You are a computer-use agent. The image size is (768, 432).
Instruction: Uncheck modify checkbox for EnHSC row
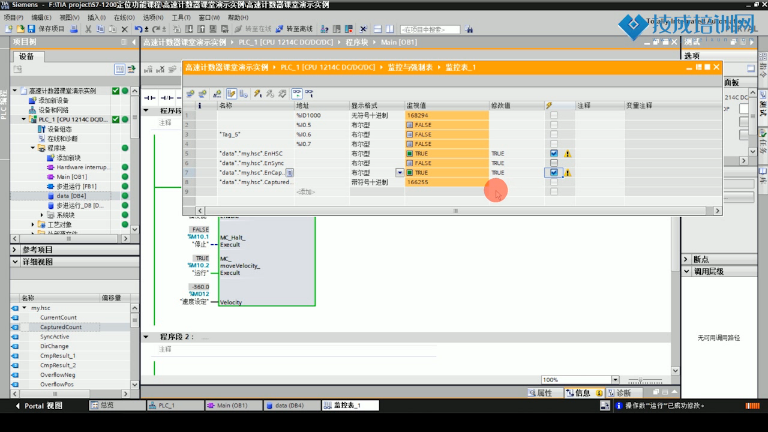click(x=554, y=153)
